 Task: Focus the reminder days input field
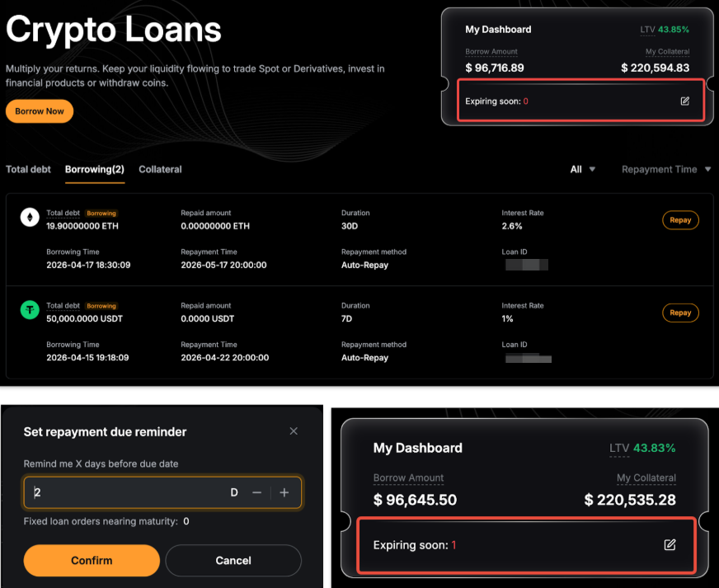[124, 492]
